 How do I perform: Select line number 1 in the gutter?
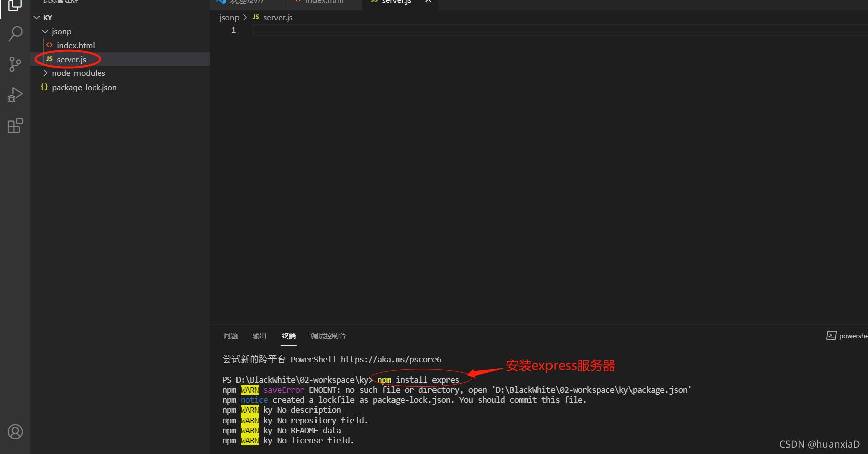coord(233,30)
